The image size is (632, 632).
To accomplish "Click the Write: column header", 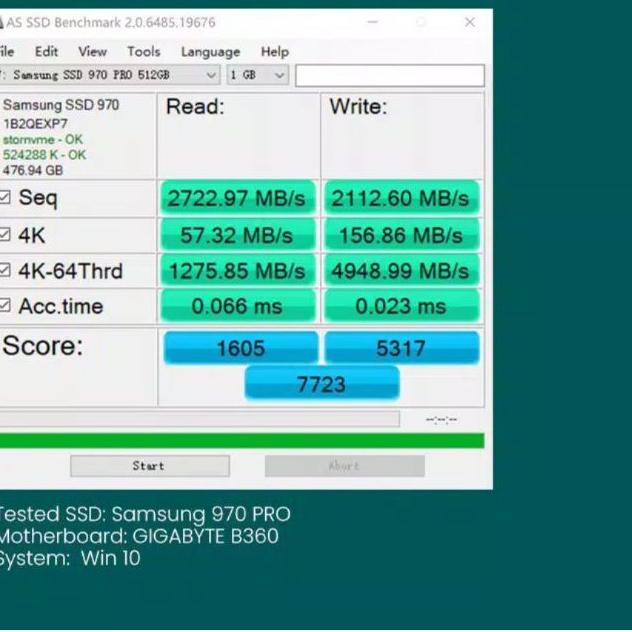I will pos(358,107).
